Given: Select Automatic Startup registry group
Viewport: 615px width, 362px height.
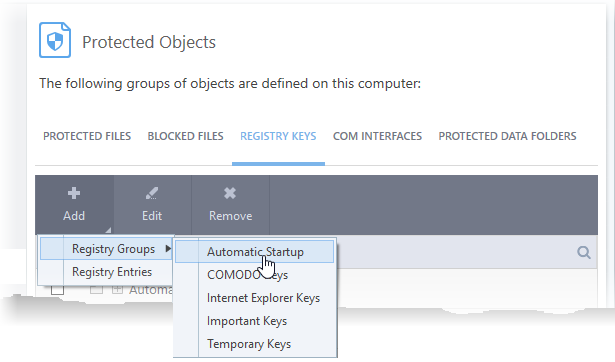Looking at the screenshot, I should coord(255,252).
